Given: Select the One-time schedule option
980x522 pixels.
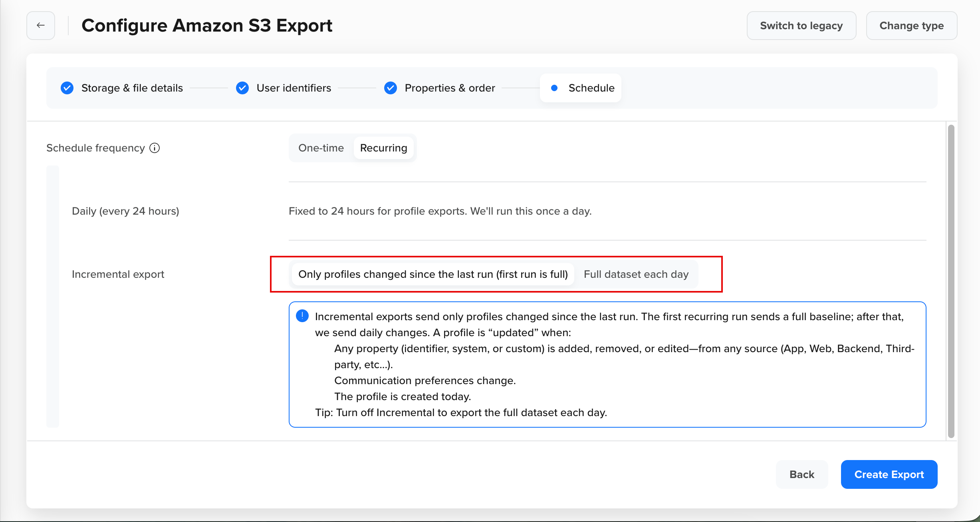Looking at the screenshot, I should click(x=321, y=148).
